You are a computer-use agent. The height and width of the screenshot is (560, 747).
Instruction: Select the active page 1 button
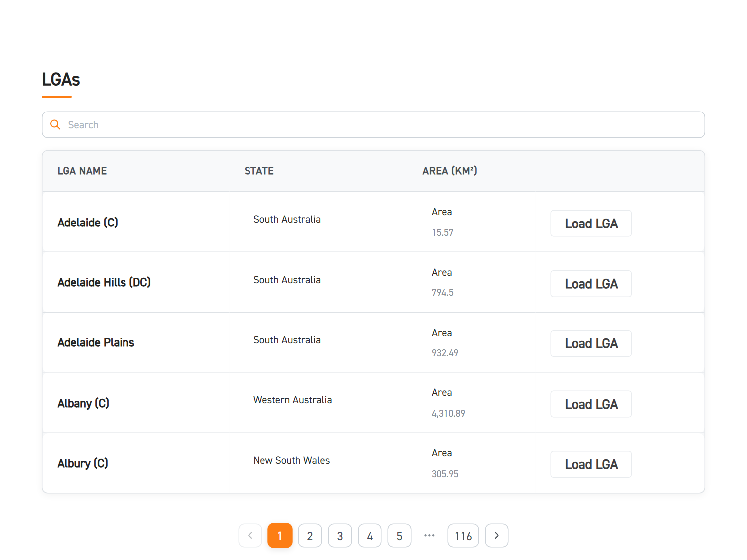[x=280, y=536]
